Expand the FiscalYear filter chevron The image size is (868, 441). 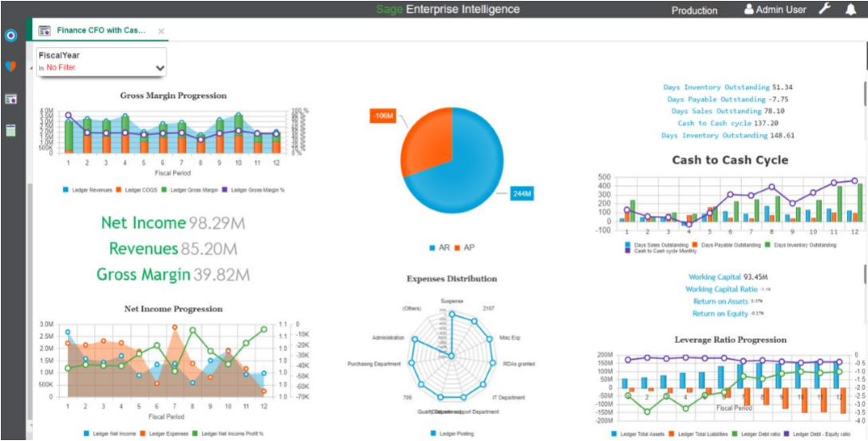[160, 69]
